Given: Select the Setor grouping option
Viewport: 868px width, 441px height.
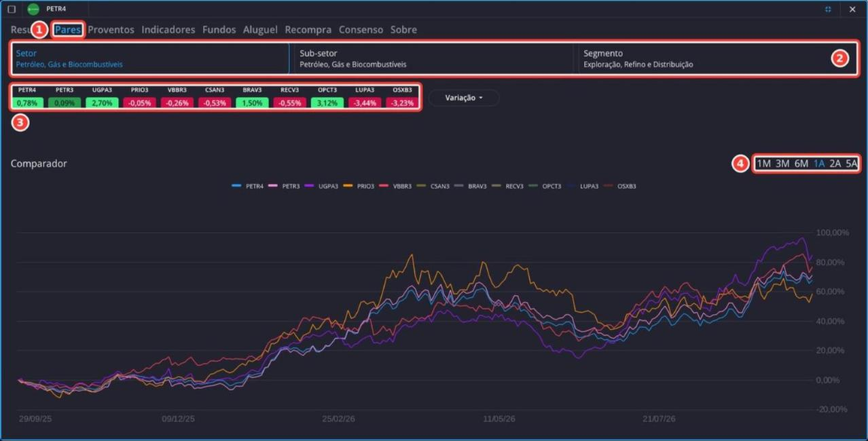Looking at the screenshot, I should point(149,58).
